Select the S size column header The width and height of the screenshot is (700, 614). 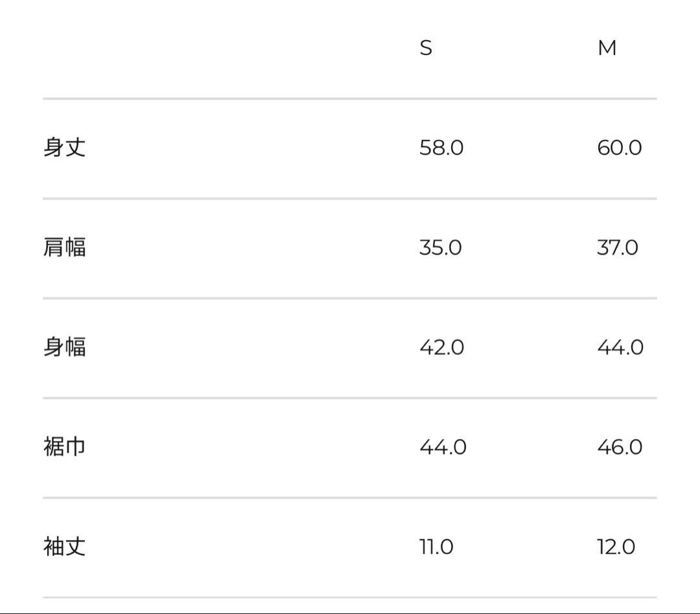426,48
